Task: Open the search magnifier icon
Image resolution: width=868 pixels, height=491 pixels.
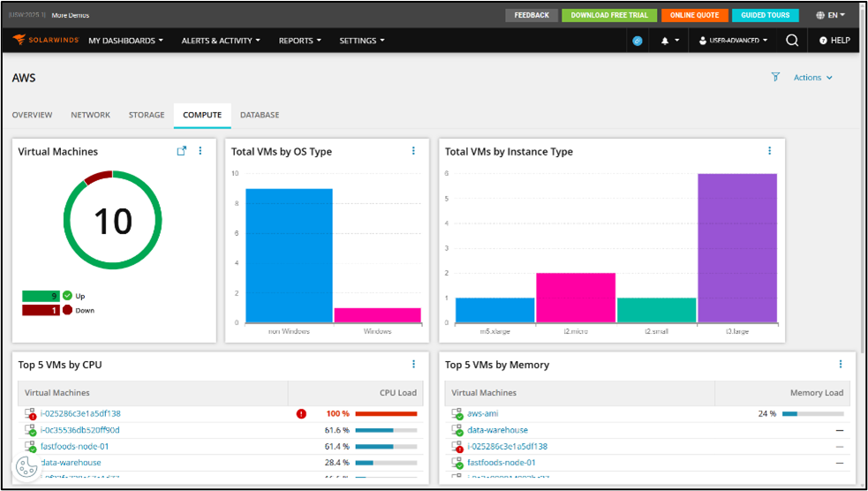Action: tap(792, 41)
